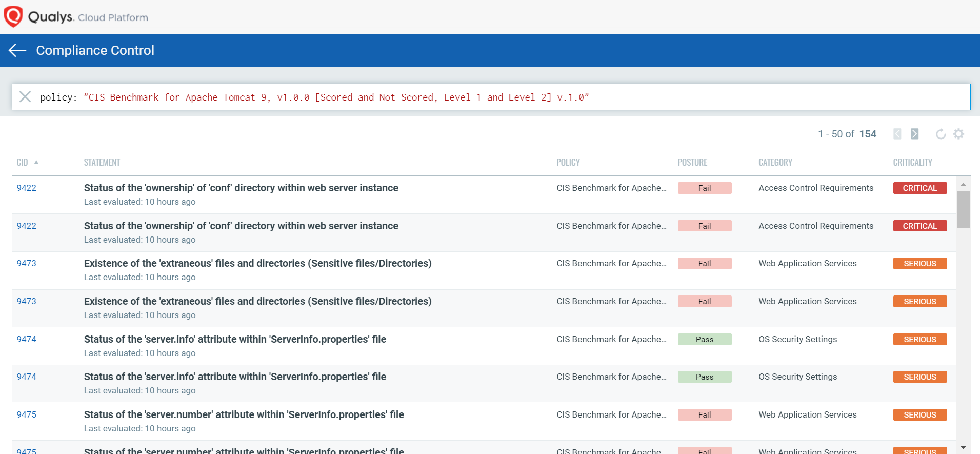Click SERIOUS badge in first 9473 row

tap(919, 263)
